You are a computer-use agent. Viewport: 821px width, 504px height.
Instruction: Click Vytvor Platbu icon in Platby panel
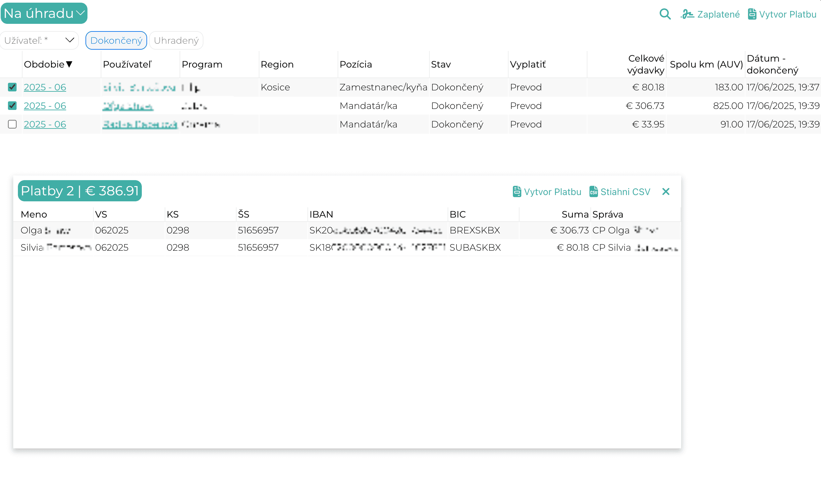tap(517, 192)
